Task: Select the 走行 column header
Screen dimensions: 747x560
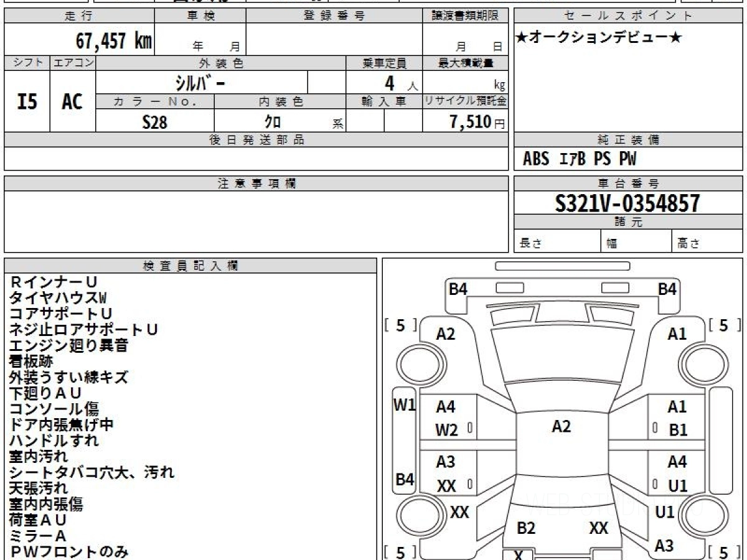Action: pos(79,16)
